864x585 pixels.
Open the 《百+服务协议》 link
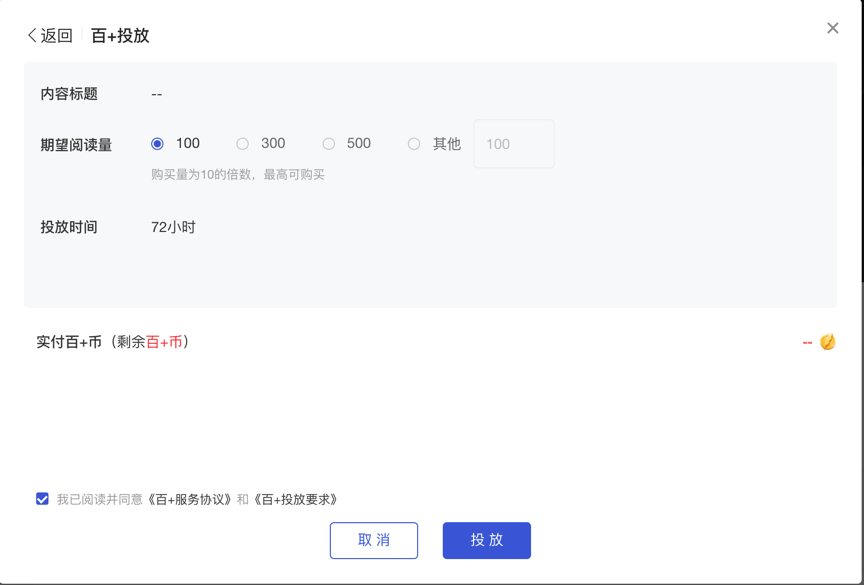[x=191, y=500]
